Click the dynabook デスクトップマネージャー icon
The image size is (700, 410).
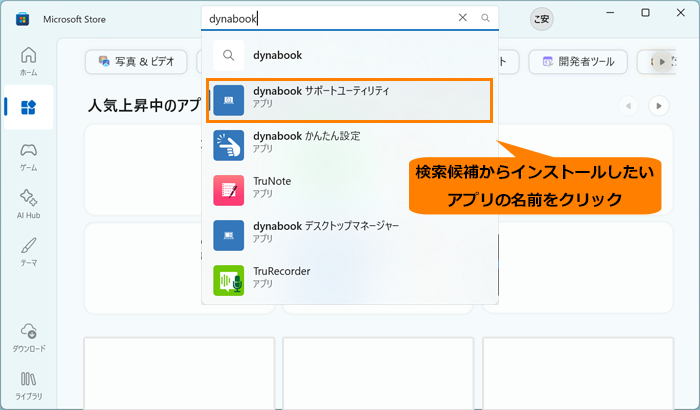[229, 235]
